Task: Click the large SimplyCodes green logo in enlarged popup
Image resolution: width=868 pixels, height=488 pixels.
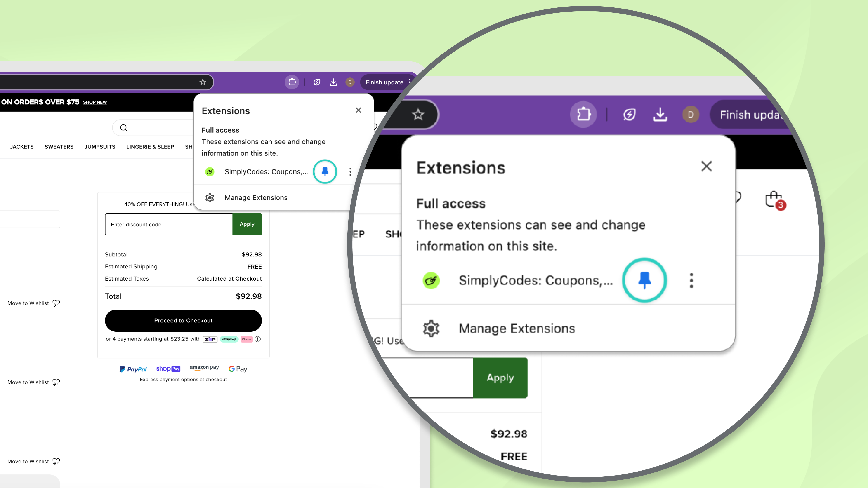Action: [431, 280]
